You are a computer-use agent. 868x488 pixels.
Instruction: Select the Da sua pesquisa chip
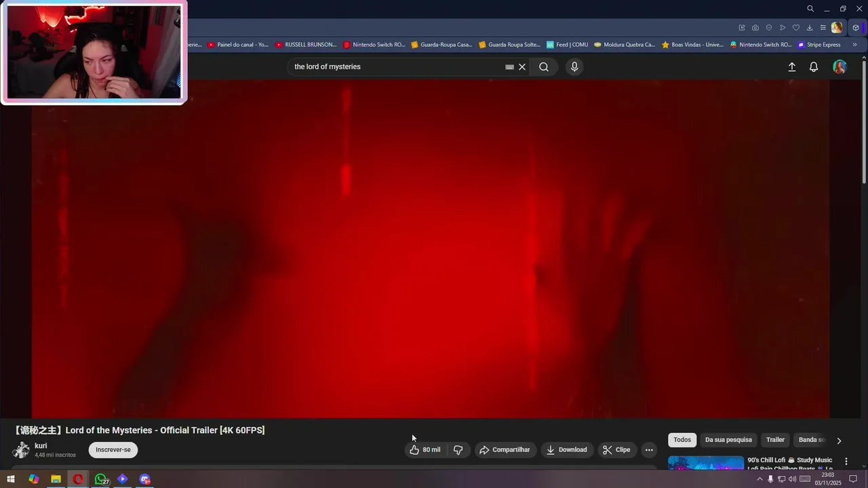tap(728, 440)
